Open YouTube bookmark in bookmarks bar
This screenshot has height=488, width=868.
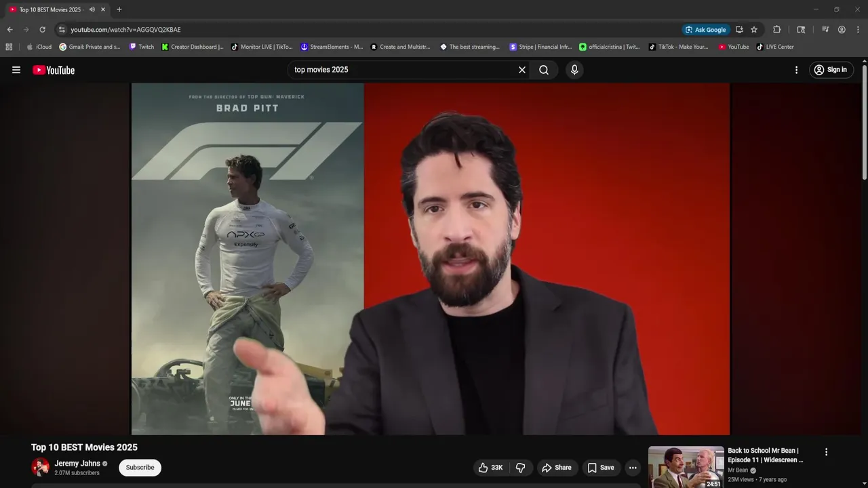[734, 47]
